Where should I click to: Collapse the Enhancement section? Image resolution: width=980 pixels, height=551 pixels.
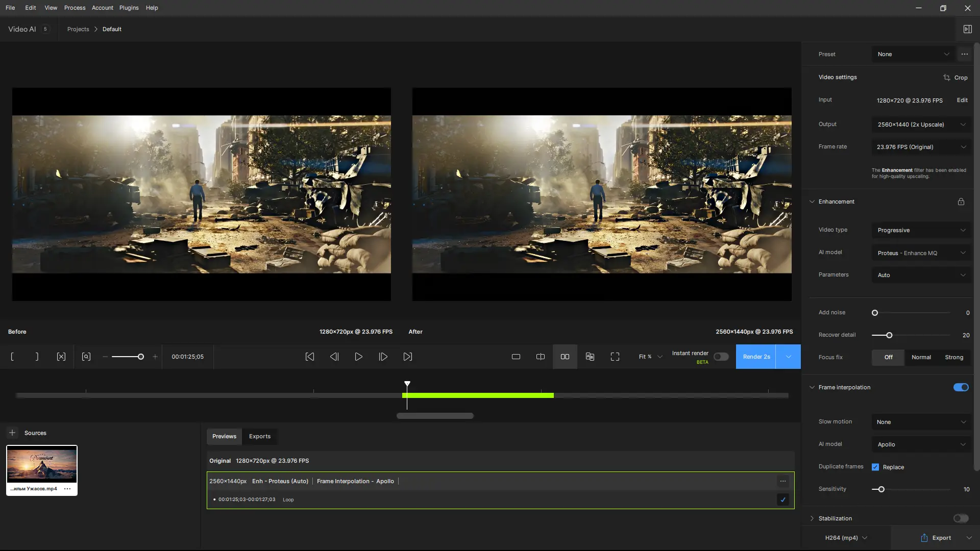point(812,202)
